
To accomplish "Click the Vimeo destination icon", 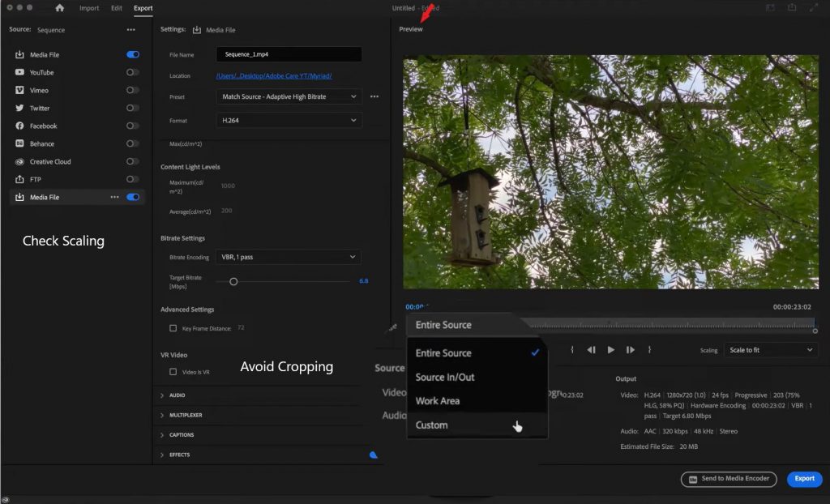I will pos(19,90).
